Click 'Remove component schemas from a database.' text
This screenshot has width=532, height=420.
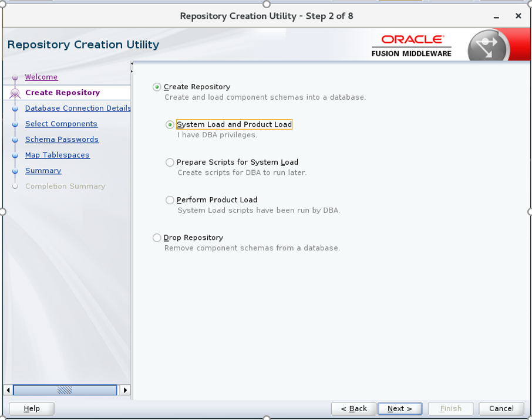[252, 248]
